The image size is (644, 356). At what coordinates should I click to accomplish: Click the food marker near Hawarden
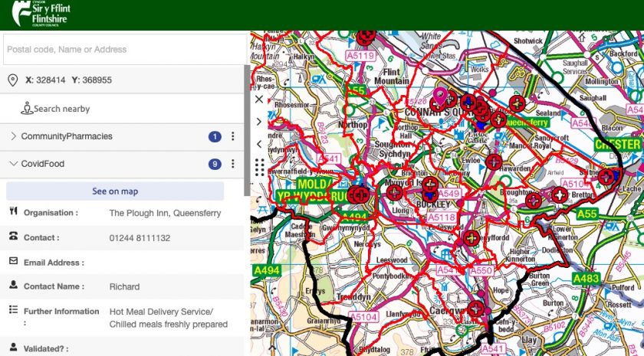[x=494, y=162]
